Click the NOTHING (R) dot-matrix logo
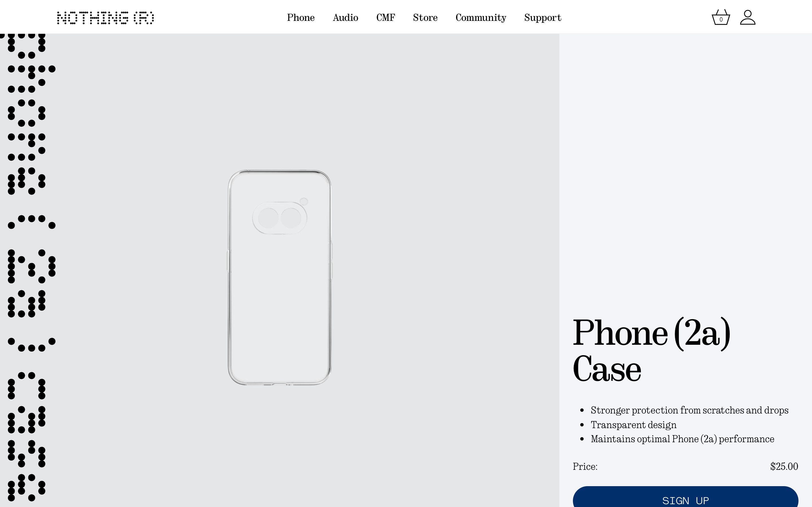This screenshot has height=507, width=812. point(105,18)
